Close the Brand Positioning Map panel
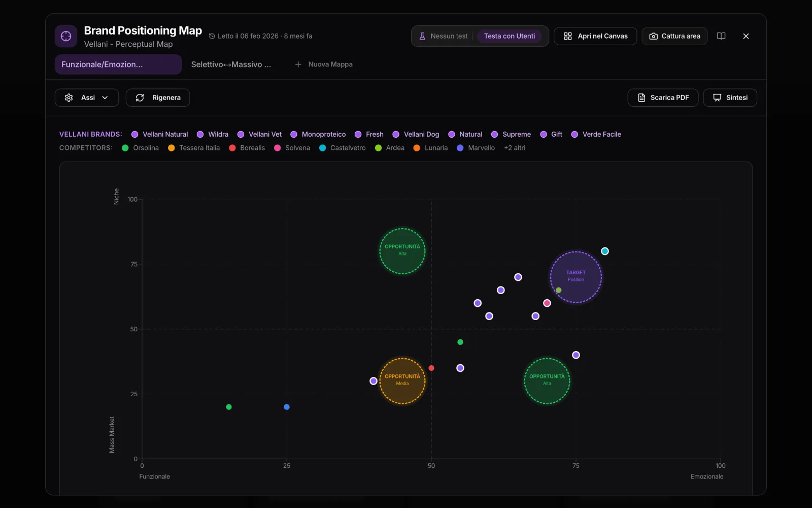The image size is (812, 508). click(746, 36)
